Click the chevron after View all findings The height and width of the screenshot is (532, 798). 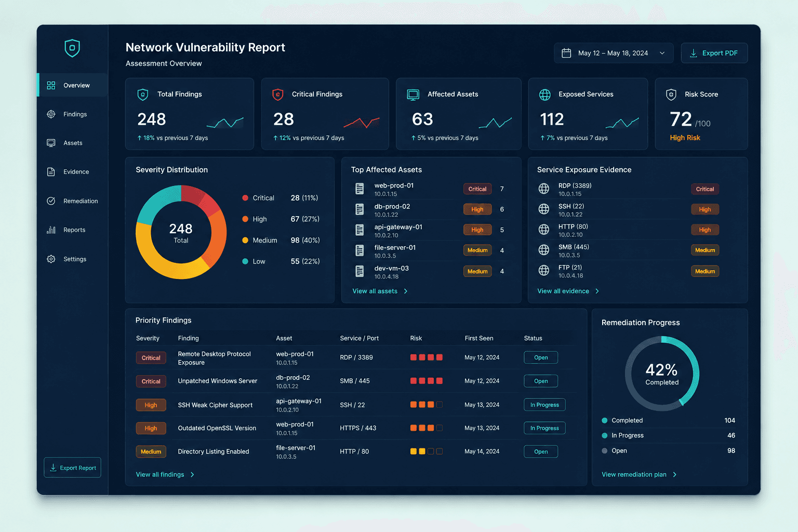pos(192,475)
